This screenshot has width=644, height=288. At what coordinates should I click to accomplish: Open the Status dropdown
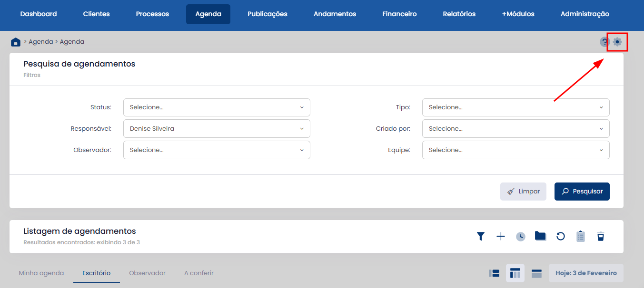coord(217,107)
